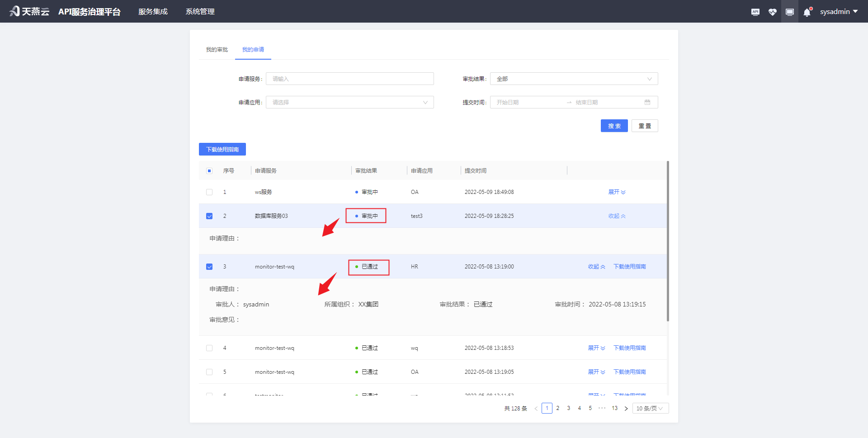Collapse row 3 using its 收起 chevron

click(596, 266)
